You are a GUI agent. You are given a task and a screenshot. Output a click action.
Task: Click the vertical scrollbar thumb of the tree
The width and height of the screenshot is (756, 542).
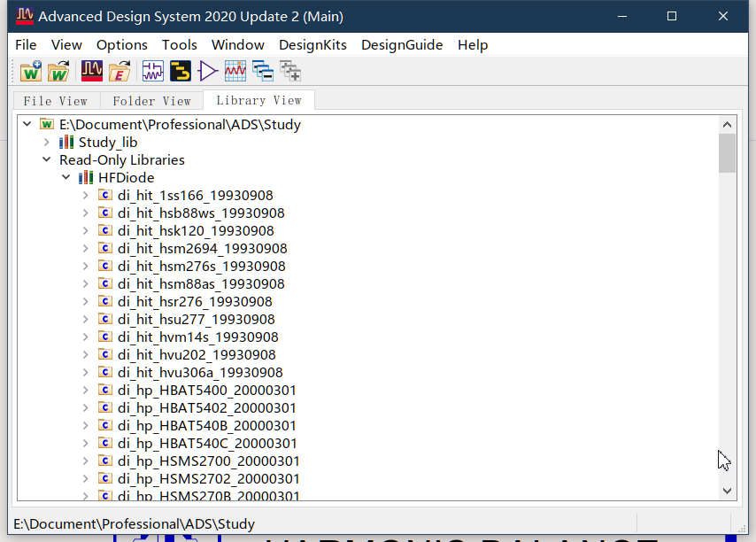(727, 153)
